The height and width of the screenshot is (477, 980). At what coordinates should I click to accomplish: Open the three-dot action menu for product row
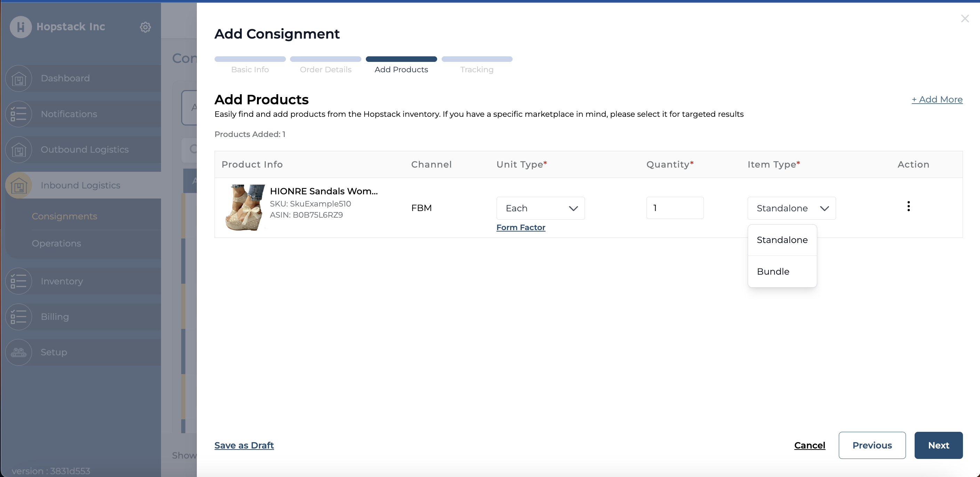click(x=908, y=207)
